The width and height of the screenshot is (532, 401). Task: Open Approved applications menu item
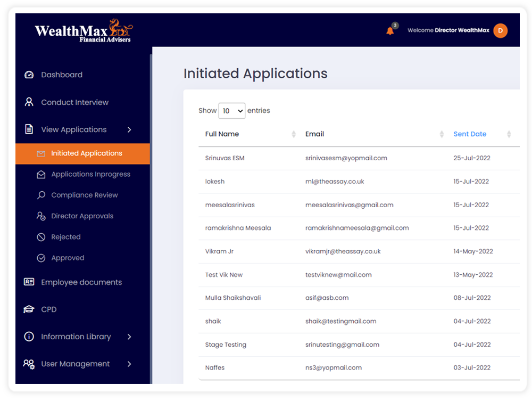pyautogui.click(x=68, y=258)
